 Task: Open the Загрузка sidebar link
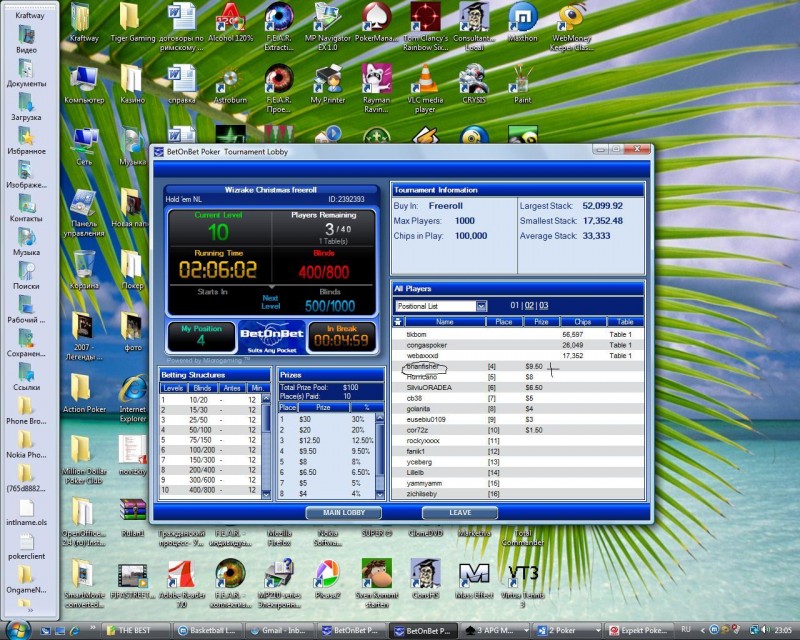pyautogui.click(x=26, y=106)
